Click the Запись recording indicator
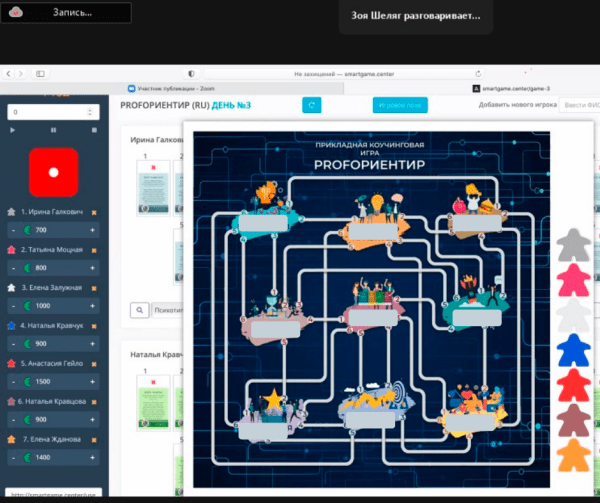Screen dimensions: 600x503 point(66,13)
